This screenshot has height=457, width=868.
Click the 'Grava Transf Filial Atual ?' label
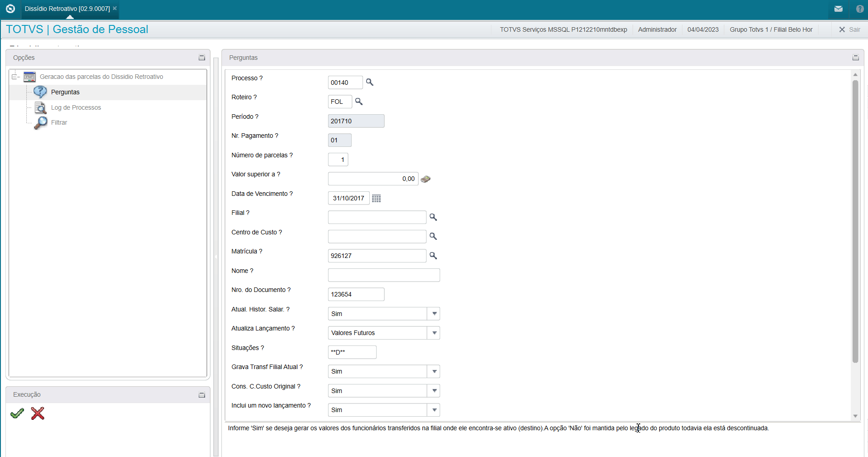[x=267, y=367]
